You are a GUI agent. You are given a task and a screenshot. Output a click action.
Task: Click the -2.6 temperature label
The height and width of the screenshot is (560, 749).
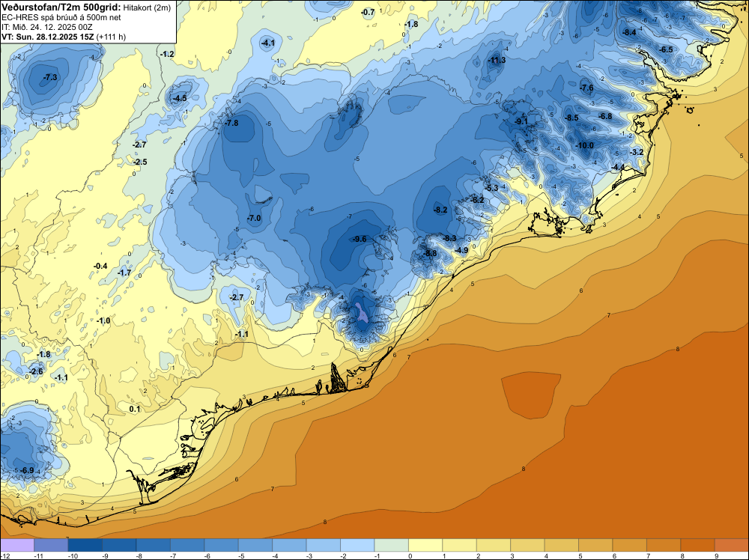36,371
